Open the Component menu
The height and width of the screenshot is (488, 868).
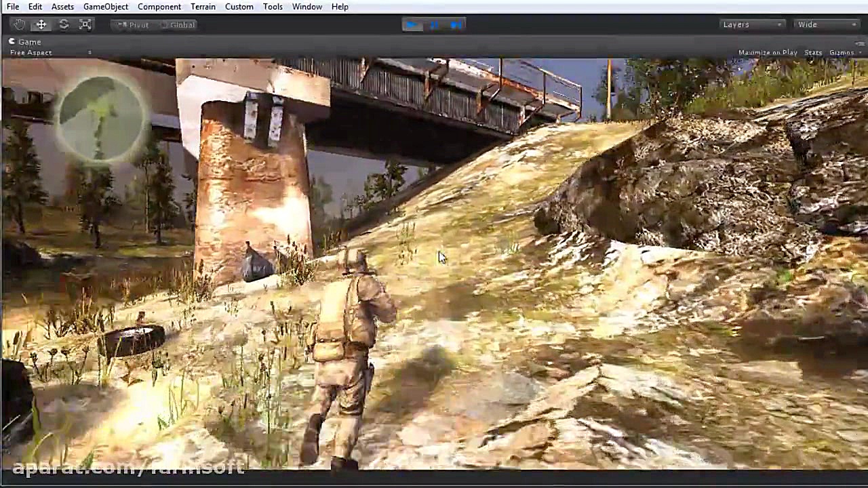click(159, 7)
